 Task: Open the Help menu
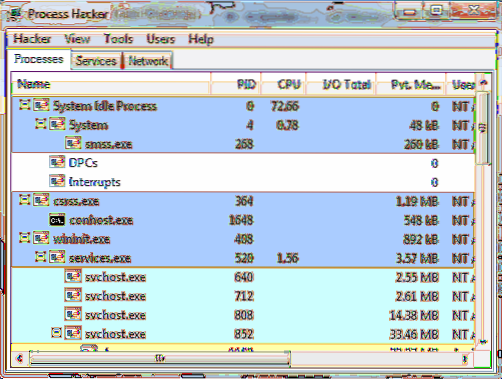[x=201, y=39]
